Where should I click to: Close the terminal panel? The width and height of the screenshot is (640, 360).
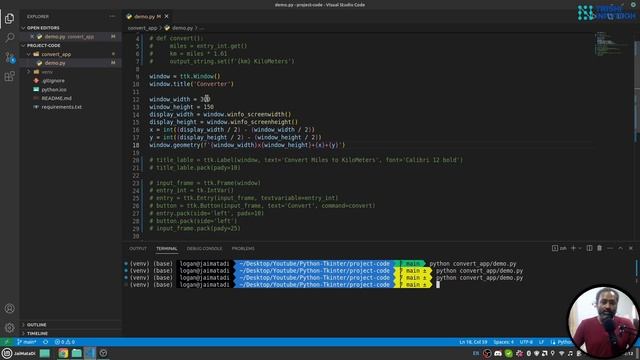coord(631,248)
